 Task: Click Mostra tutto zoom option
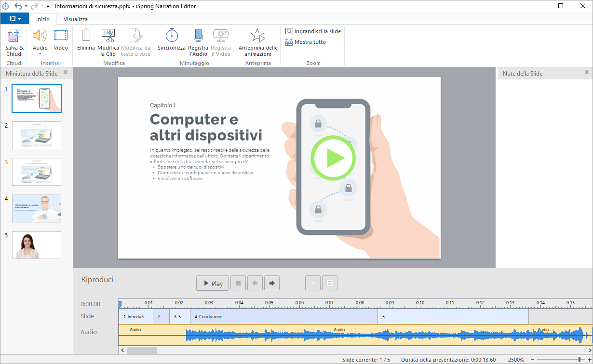pyautogui.click(x=306, y=42)
